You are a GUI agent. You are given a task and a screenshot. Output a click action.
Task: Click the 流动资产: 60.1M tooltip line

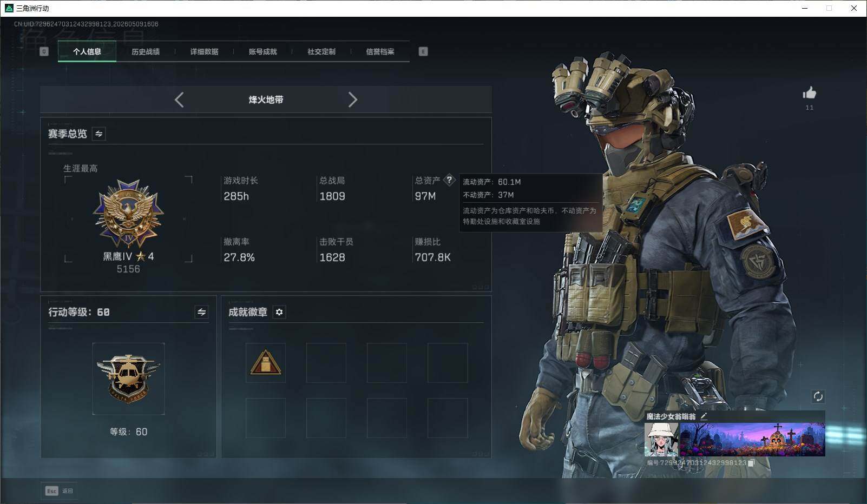(x=492, y=182)
